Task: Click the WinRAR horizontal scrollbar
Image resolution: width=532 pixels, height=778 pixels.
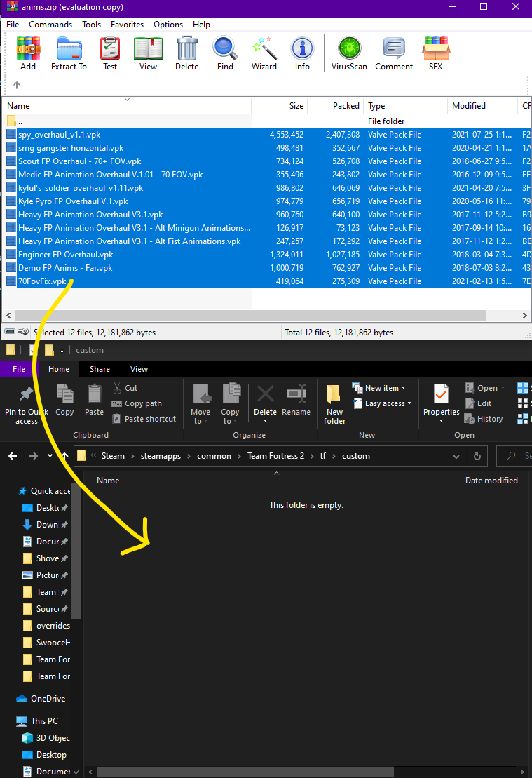Action: tap(266, 316)
